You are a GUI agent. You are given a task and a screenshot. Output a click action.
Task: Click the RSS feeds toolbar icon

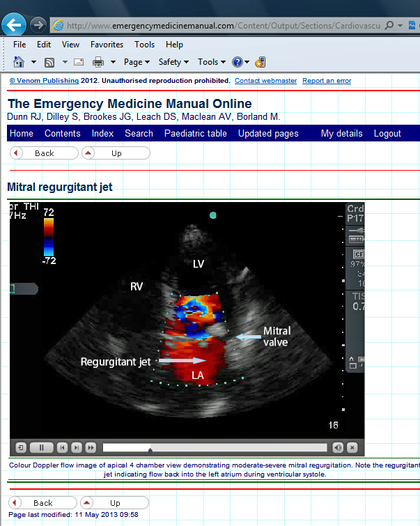tap(49, 63)
